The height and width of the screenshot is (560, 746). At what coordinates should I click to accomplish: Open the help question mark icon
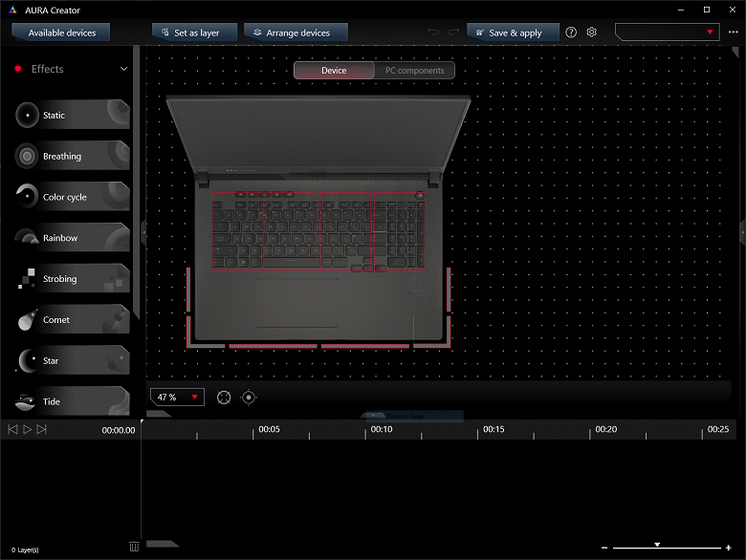(571, 32)
